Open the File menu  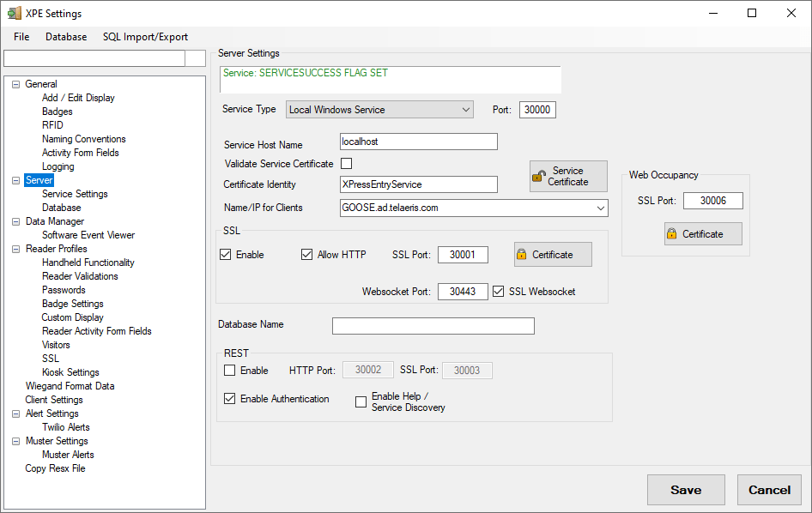click(x=21, y=37)
